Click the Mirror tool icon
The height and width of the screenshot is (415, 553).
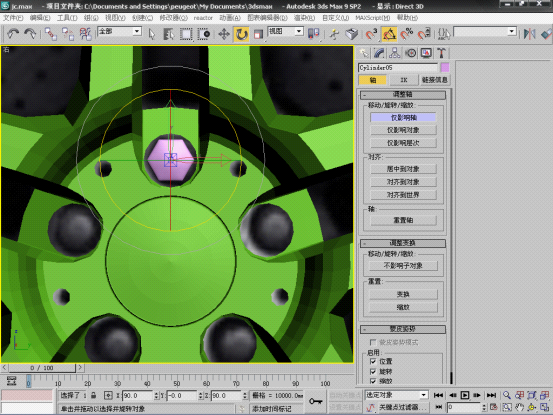529,34
